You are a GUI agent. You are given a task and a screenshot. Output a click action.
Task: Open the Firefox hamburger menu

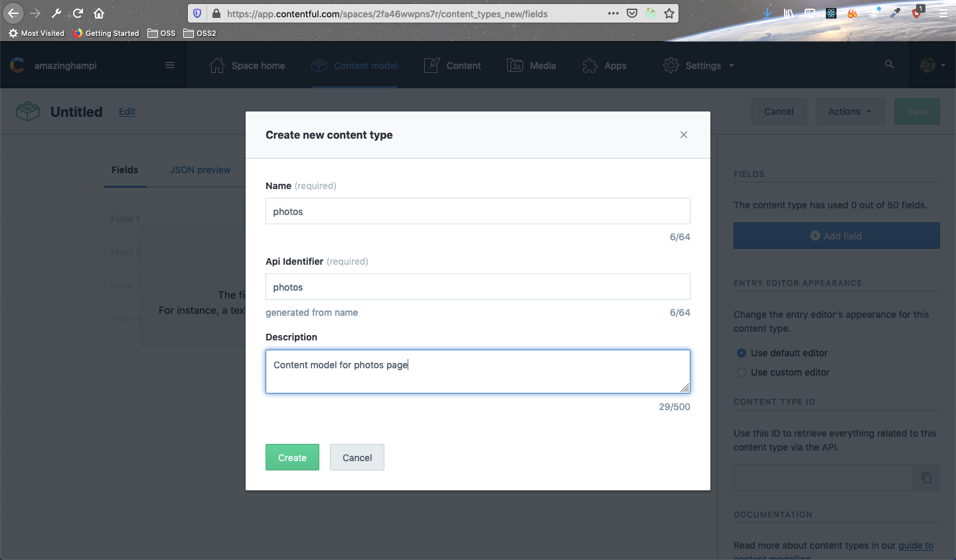pos(943,13)
